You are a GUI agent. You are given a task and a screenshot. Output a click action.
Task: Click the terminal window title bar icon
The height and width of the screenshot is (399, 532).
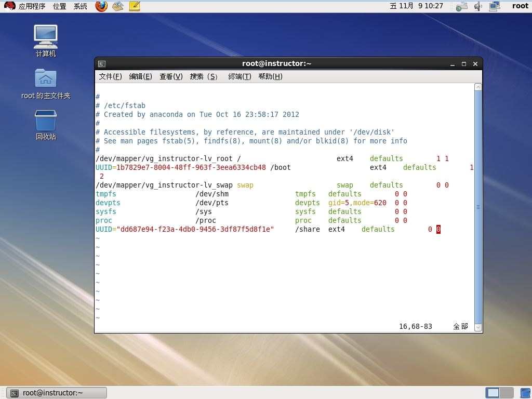coord(101,64)
